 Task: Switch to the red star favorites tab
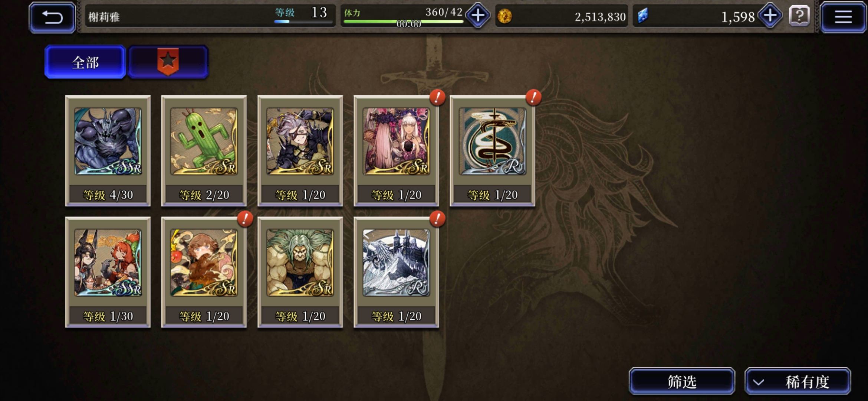(168, 62)
